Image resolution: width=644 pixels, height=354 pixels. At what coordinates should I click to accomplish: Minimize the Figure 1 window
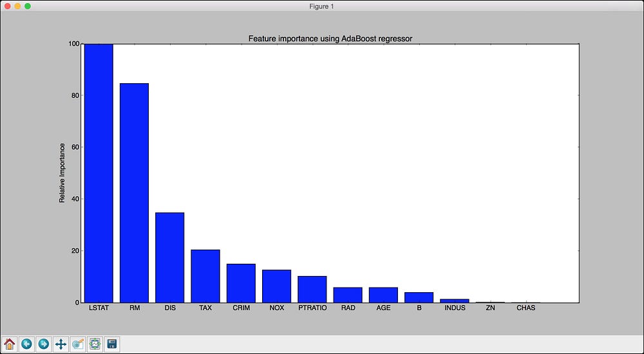click(17, 6)
